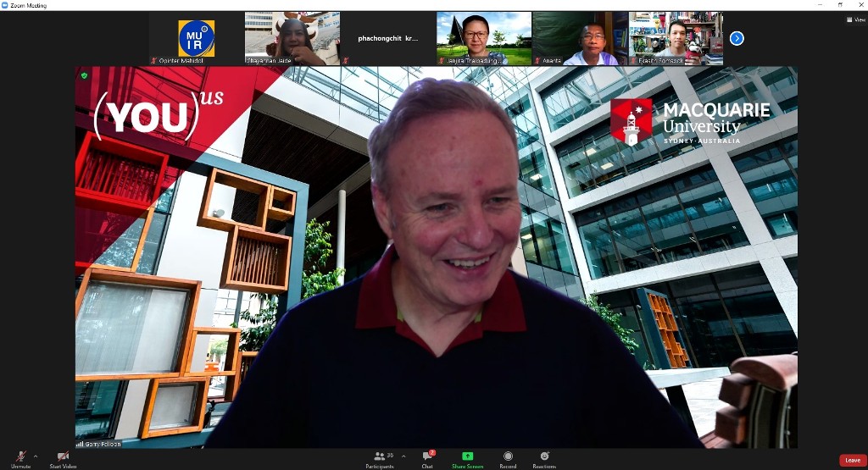Image resolution: width=868 pixels, height=470 pixels.
Task: Start recording with the Record icon
Action: point(508,457)
